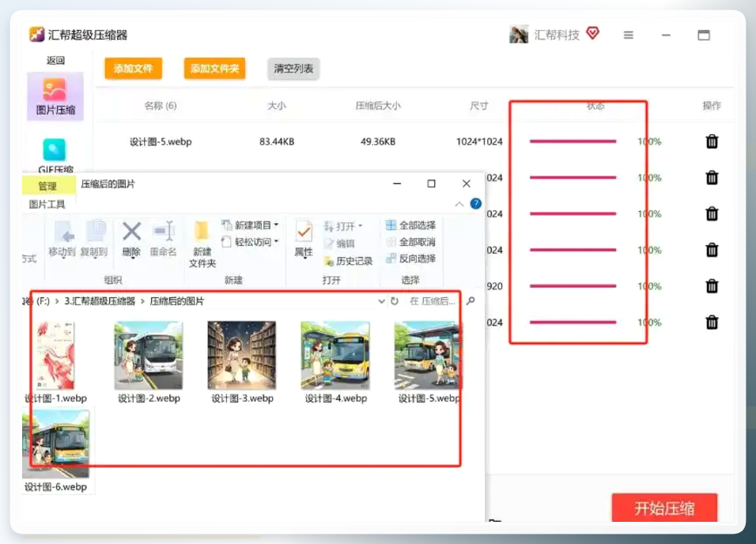Click the 设计图-5.webp name in compressor list
The height and width of the screenshot is (544, 756).
[161, 142]
